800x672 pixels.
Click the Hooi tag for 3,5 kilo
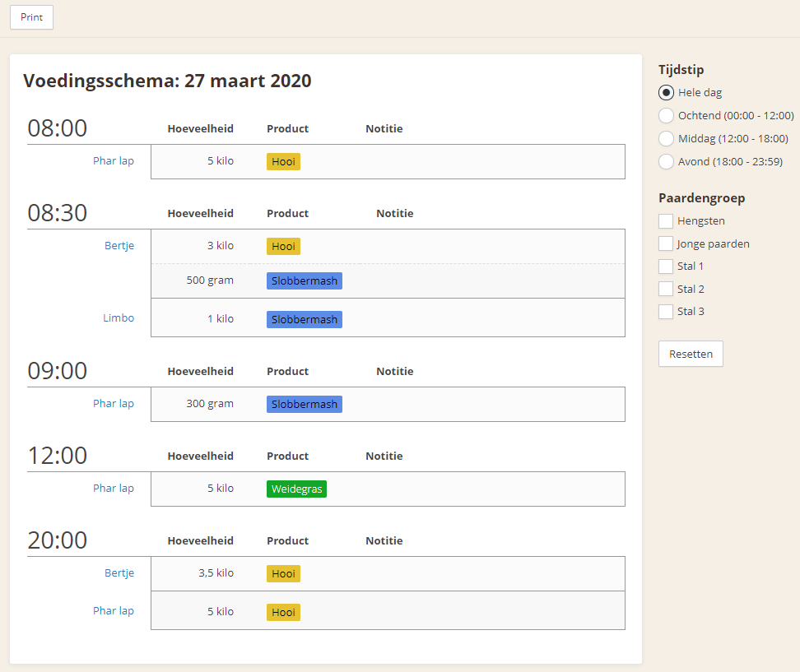(283, 573)
